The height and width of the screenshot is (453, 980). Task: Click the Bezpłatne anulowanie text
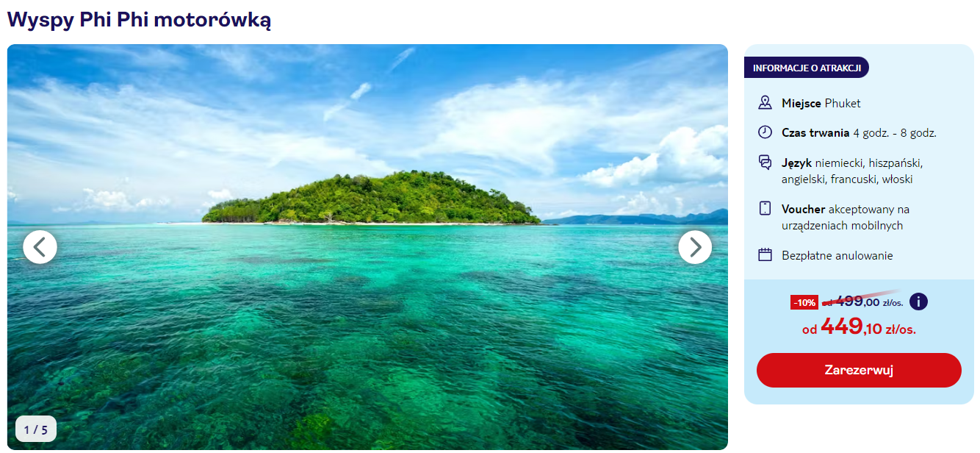[x=837, y=256]
